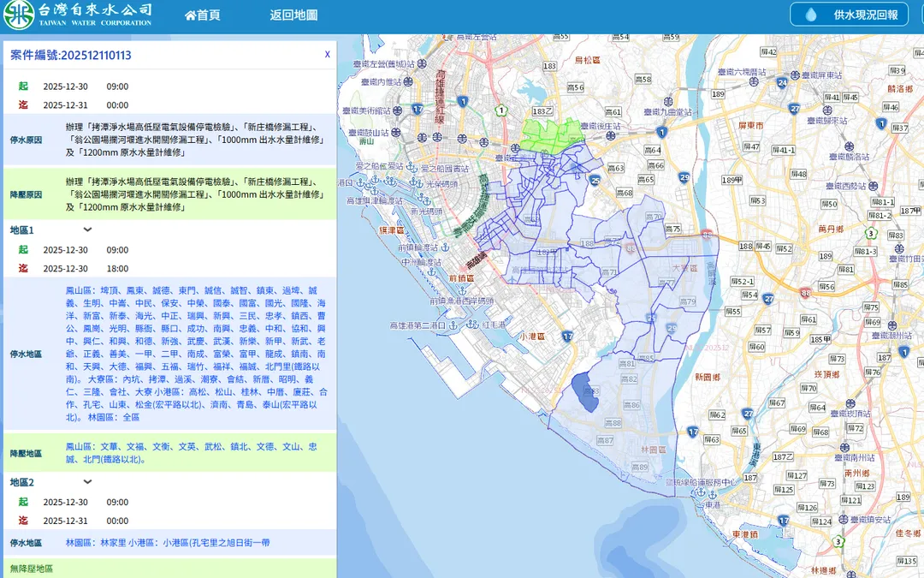
Task: Click the 新園鄉 map label
Action: (x=708, y=377)
